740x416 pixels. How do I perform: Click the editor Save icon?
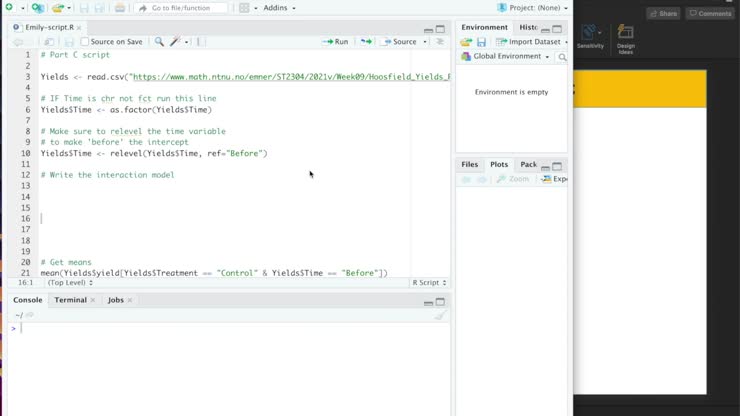(69, 42)
